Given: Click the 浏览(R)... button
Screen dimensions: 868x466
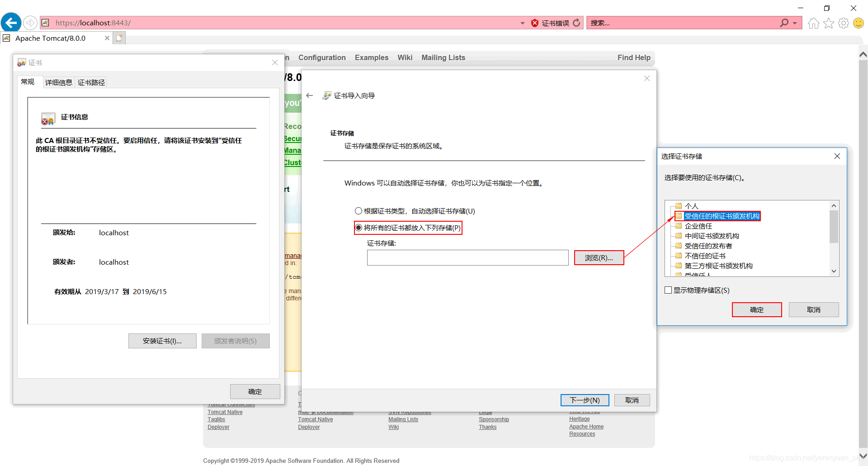Looking at the screenshot, I should 599,257.
